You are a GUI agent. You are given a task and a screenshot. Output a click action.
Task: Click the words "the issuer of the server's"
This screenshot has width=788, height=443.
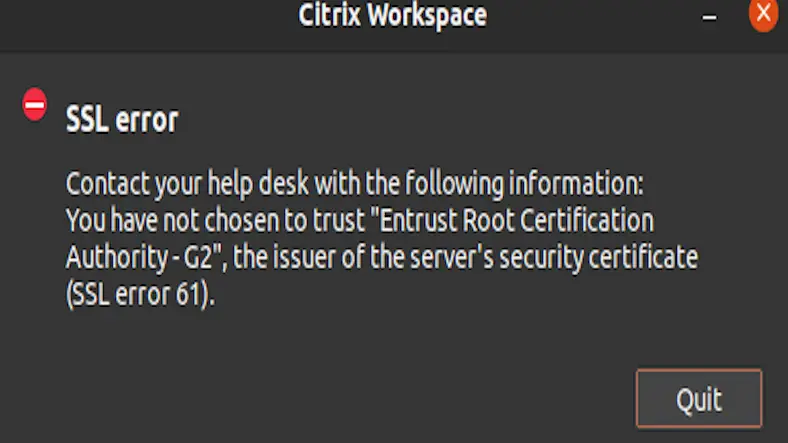[368, 257]
